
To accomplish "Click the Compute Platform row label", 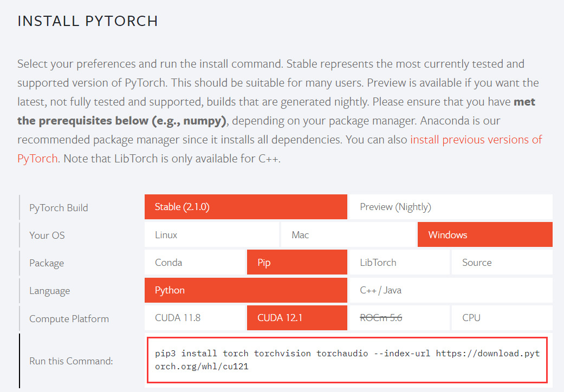I will [69, 319].
